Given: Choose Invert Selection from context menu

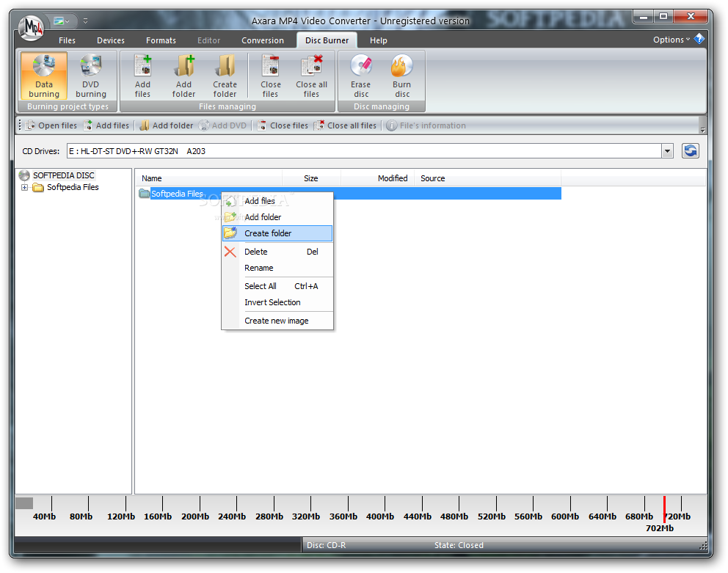Looking at the screenshot, I should click(x=277, y=302).
